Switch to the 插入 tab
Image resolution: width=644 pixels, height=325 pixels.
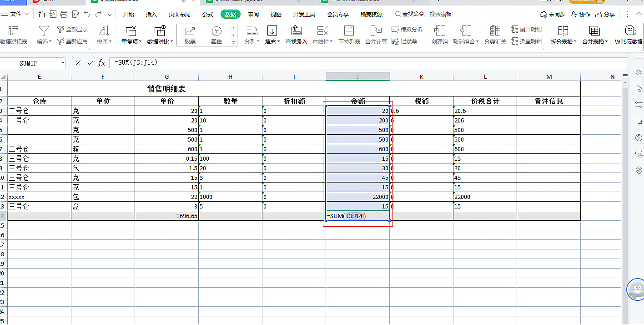tap(151, 15)
